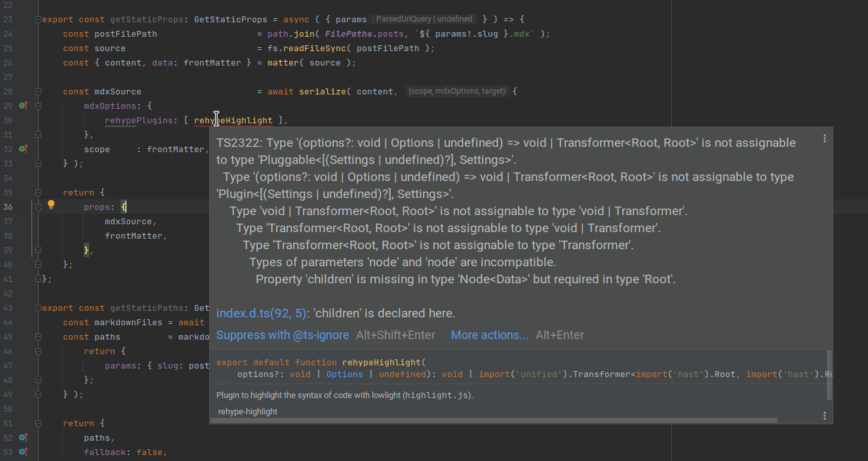
Task: Expand the {scope, mdxOptions, target} inlay hint
Action: tap(460, 91)
